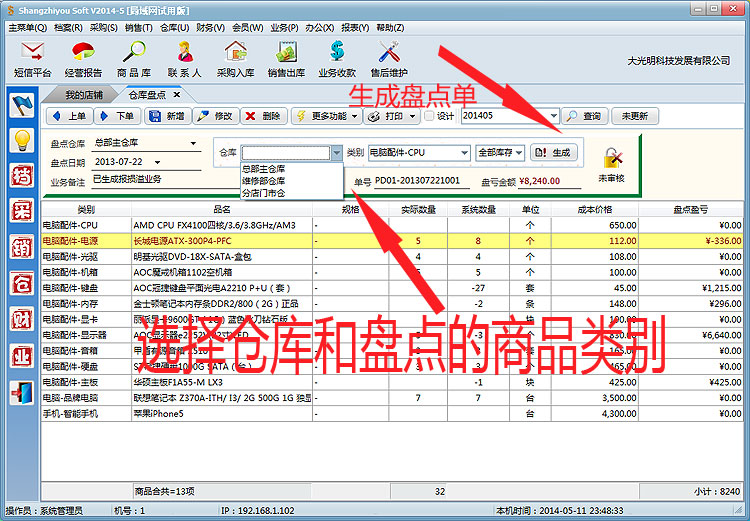Select 总部主仓库 from the dropdown list
750x521 pixels.
[292, 169]
